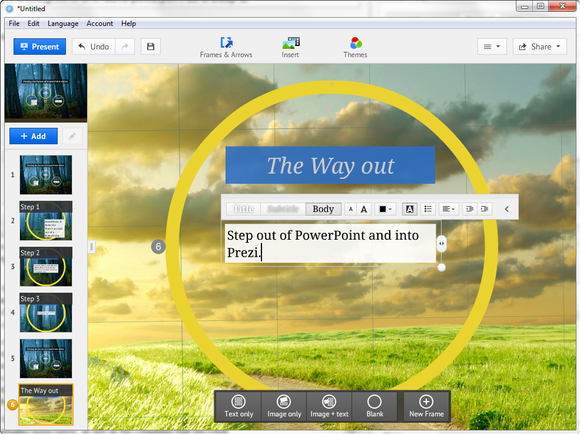Click The Way out title text
Screen dimensions: 580x434
[330, 165]
